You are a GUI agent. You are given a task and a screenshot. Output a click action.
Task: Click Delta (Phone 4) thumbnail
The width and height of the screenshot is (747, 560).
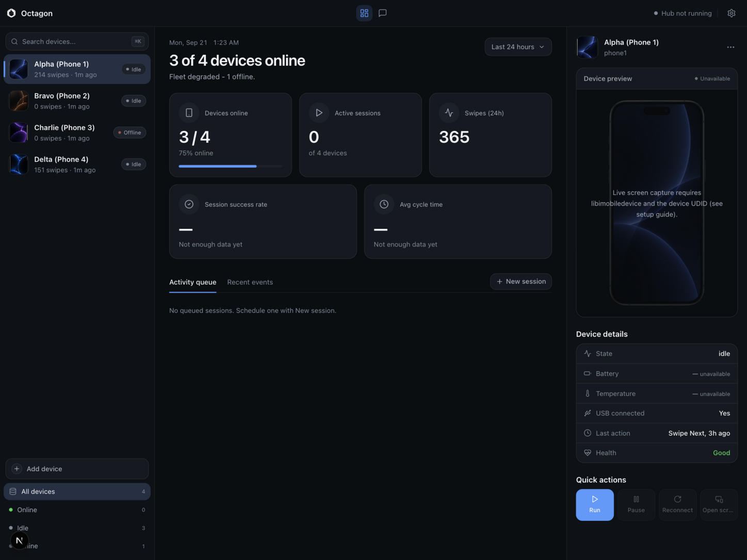19,164
